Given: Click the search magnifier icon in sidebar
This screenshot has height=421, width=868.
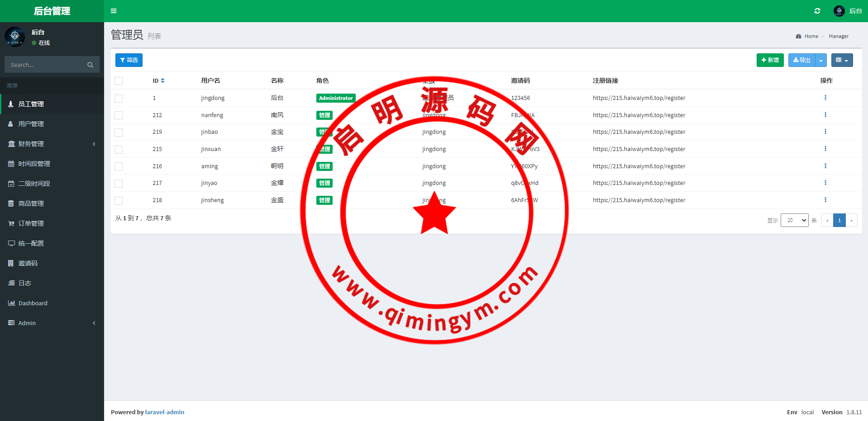Looking at the screenshot, I should click(90, 65).
